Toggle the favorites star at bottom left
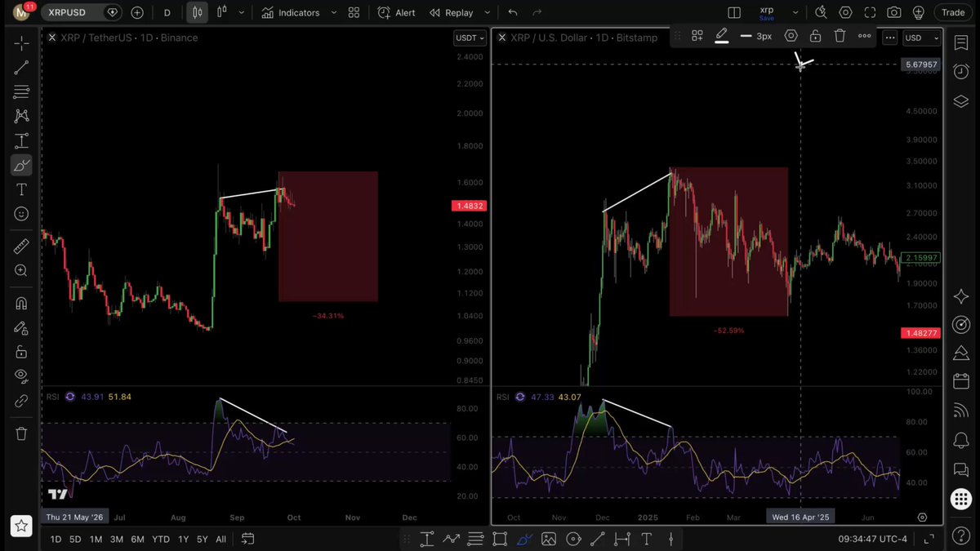The image size is (980, 551). (x=21, y=525)
